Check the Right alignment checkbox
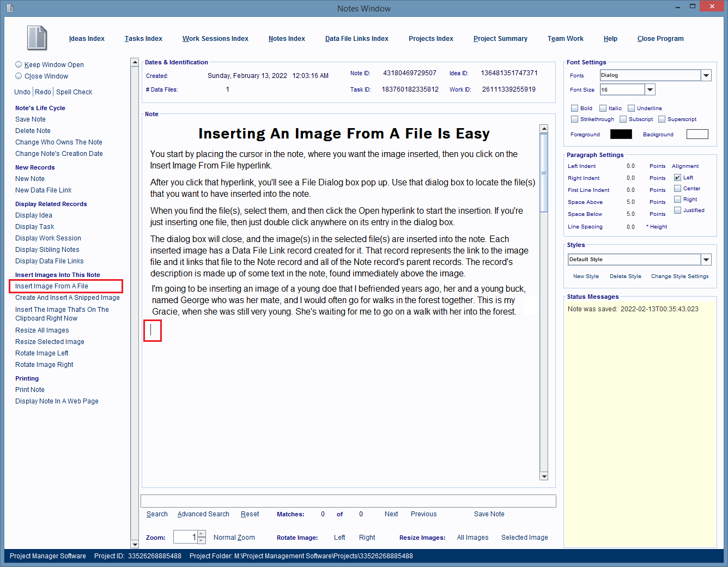Screen dimensions: 728x567 677,199
